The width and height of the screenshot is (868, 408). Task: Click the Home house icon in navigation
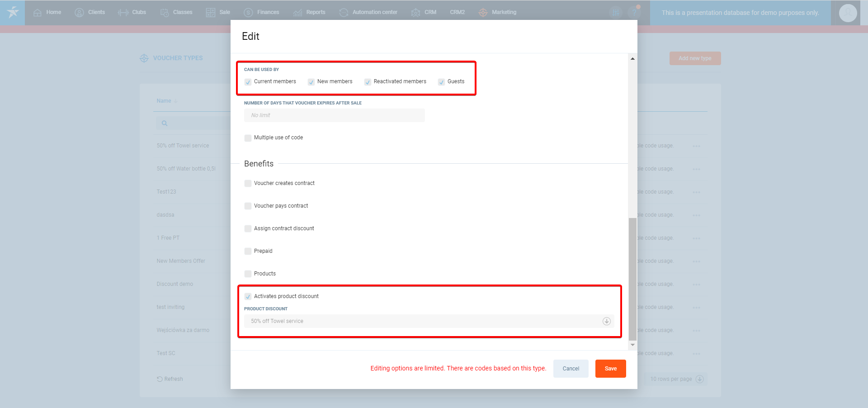coord(38,13)
